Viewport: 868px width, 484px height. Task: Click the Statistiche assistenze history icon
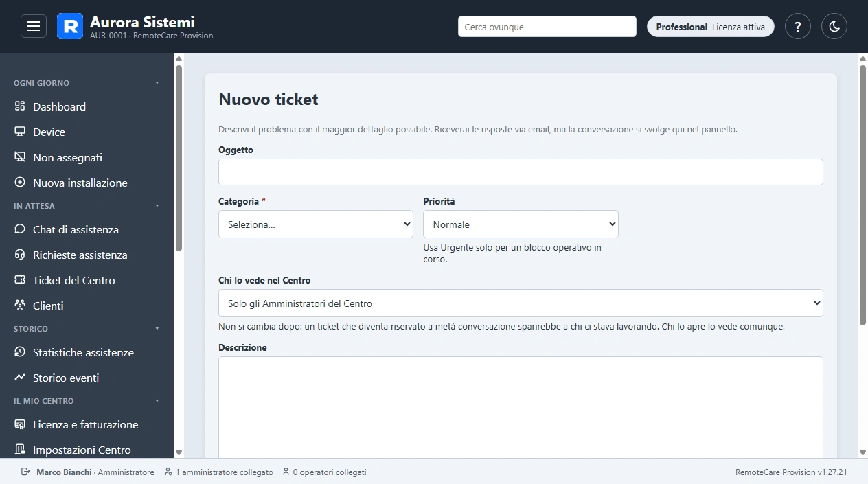20,352
